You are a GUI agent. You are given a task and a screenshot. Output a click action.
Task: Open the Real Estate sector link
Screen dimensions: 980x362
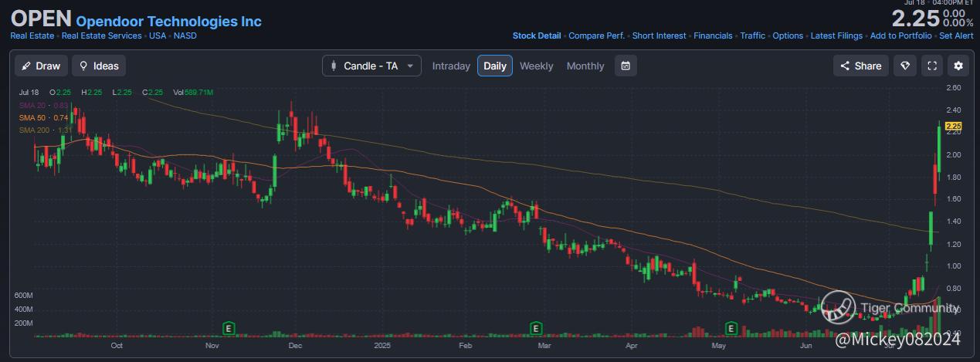32,36
